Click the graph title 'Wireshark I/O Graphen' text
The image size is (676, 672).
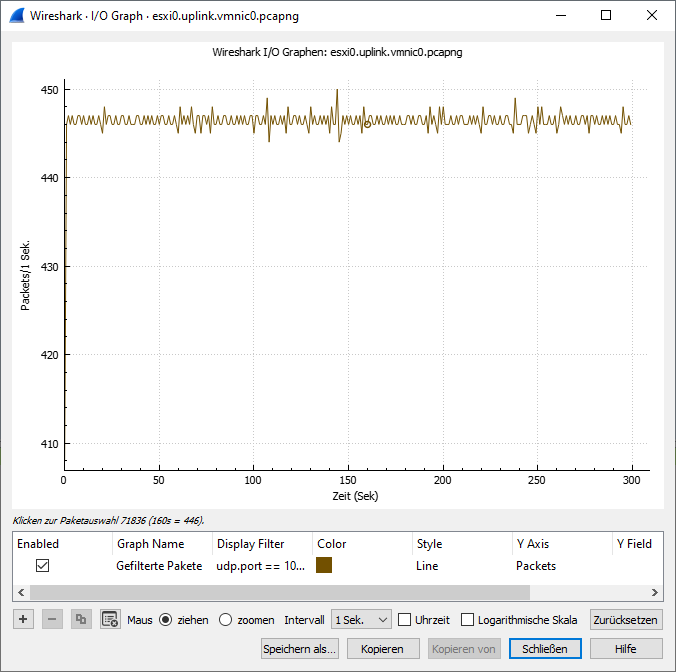click(337, 52)
